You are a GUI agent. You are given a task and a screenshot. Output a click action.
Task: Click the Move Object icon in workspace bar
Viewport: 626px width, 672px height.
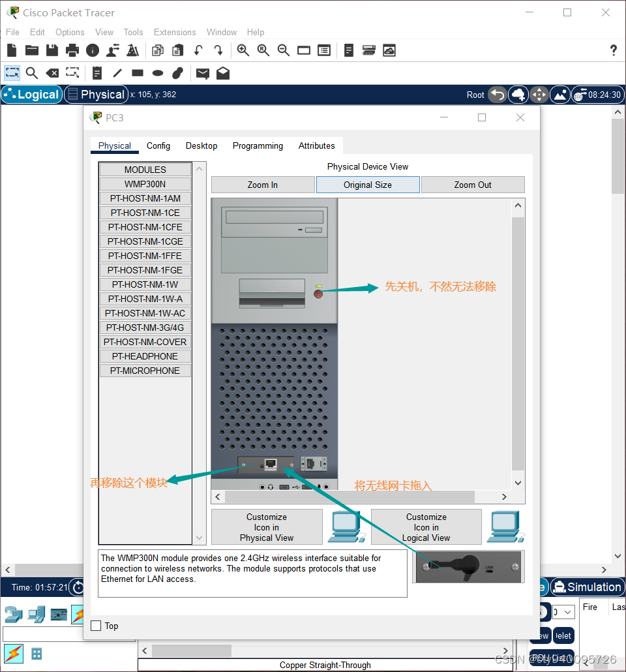[x=539, y=95]
